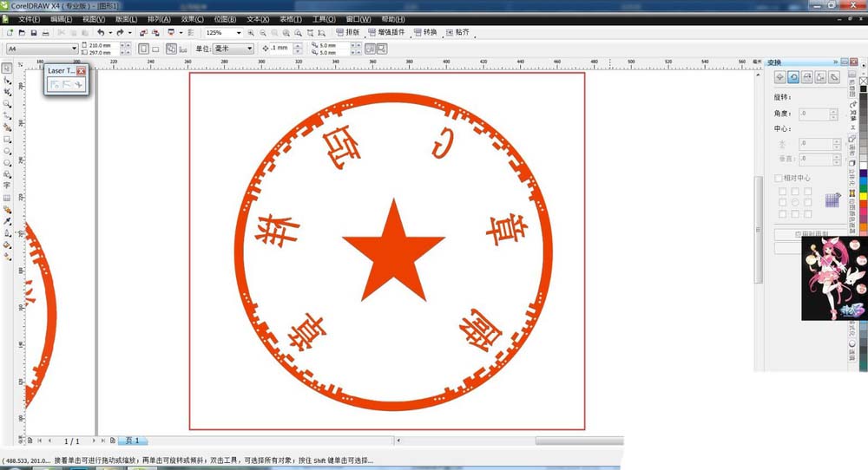Open the 单位 毫米 units dropdown
The width and height of the screenshot is (868, 470).
[250, 49]
